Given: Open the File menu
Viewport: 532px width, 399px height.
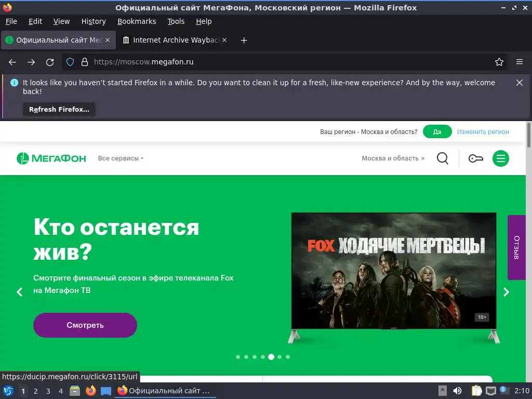Looking at the screenshot, I should [x=11, y=21].
